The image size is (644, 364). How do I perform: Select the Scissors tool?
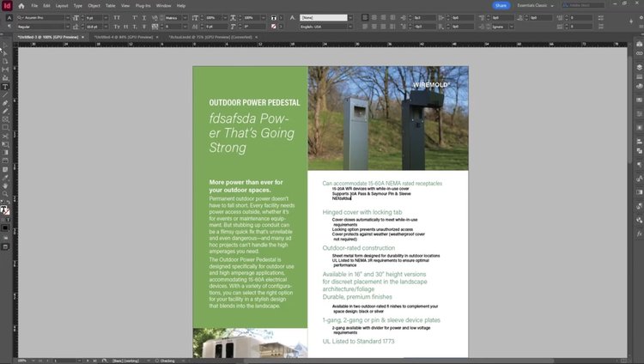5,136
